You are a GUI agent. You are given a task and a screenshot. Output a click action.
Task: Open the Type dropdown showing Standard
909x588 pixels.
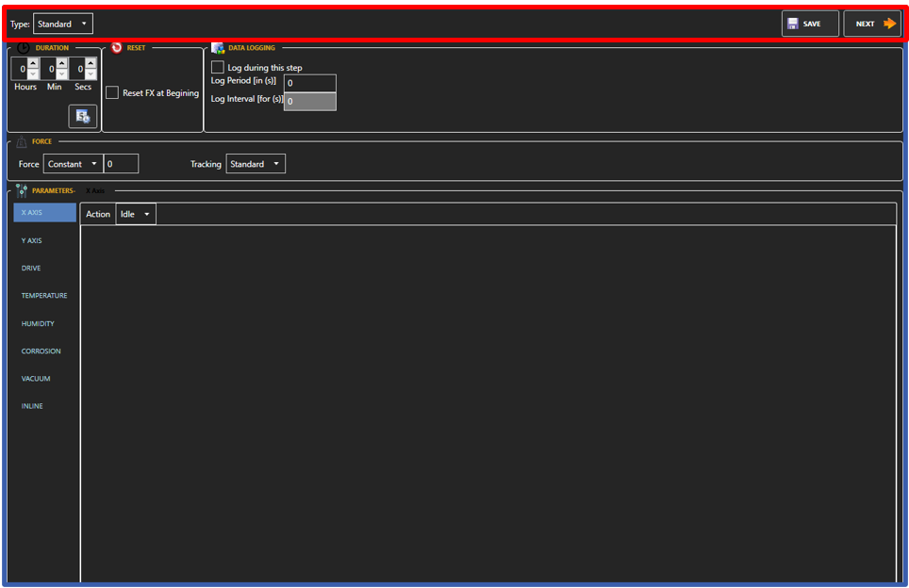pyautogui.click(x=62, y=24)
